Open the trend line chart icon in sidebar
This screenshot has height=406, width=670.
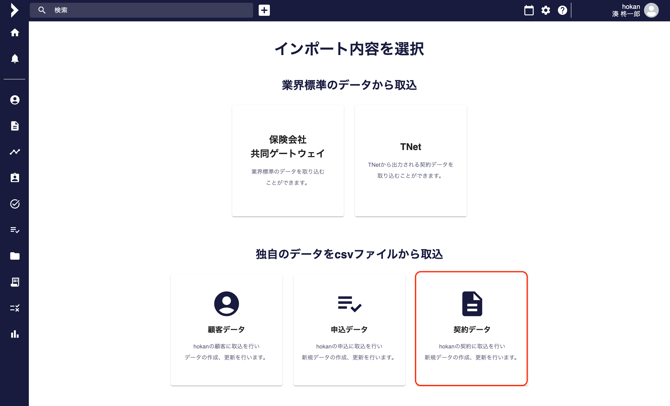click(14, 152)
